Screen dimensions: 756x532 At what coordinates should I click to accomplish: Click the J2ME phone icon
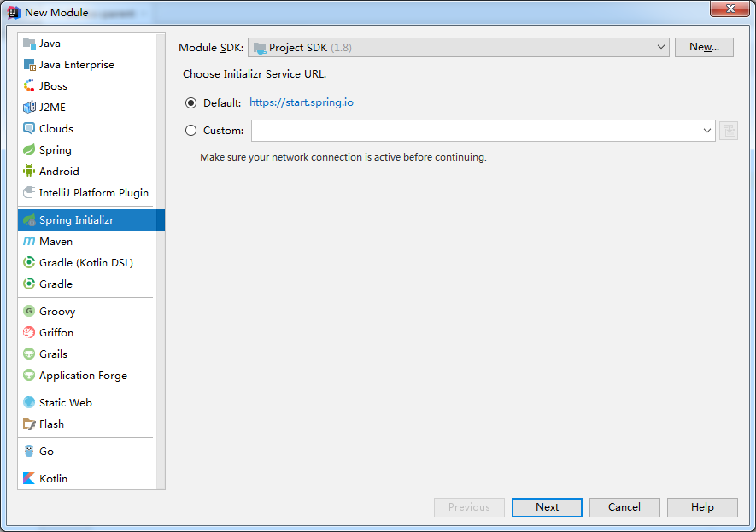29,107
